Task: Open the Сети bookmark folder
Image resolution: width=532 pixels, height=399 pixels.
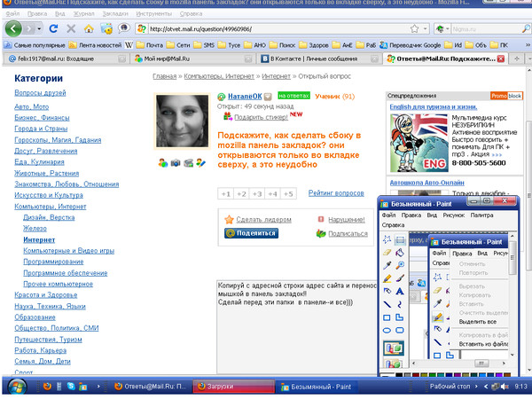Action: click(178, 45)
